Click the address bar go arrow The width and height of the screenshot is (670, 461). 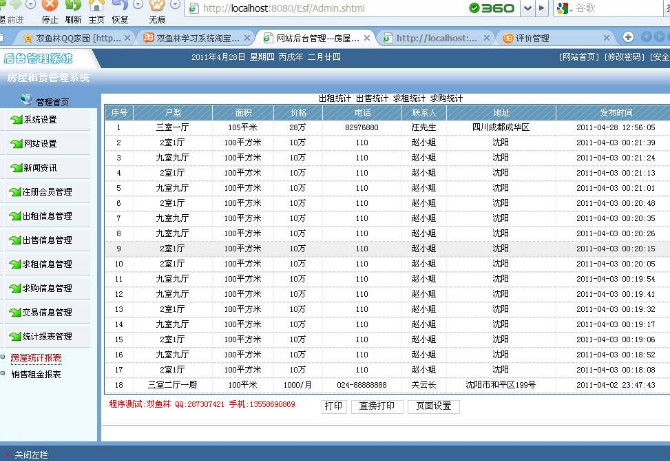point(542,8)
